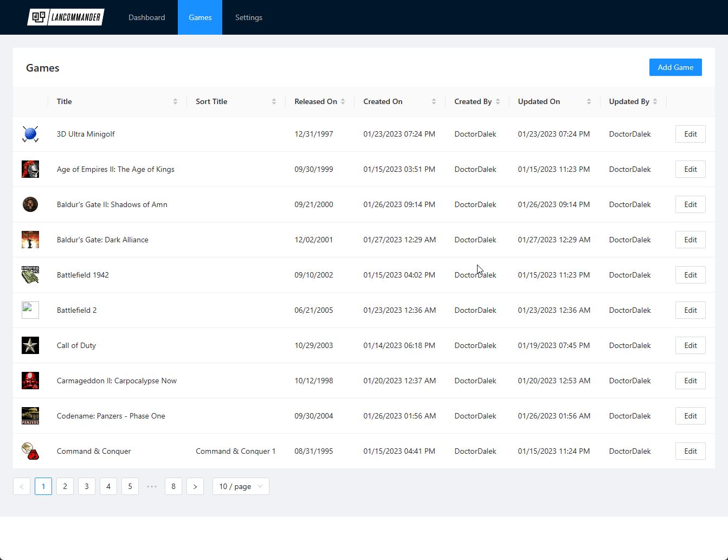Click the Command & Conquer game icon
The height and width of the screenshot is (560, 728).
(30, 451)
